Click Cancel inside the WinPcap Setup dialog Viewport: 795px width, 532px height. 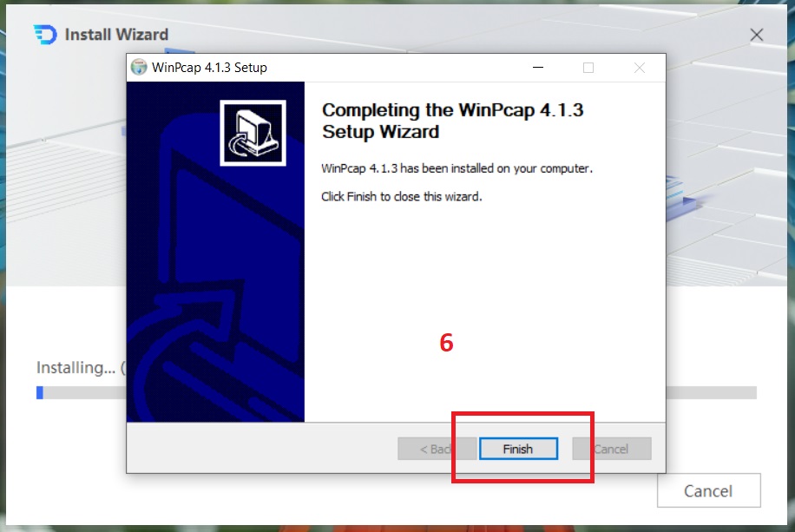click(x=612, y=449)
